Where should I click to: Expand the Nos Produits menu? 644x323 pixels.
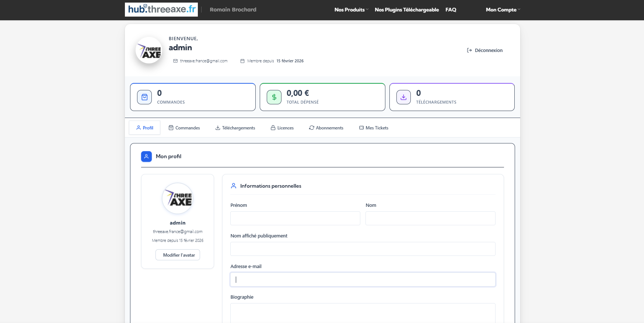pos(351,10)
